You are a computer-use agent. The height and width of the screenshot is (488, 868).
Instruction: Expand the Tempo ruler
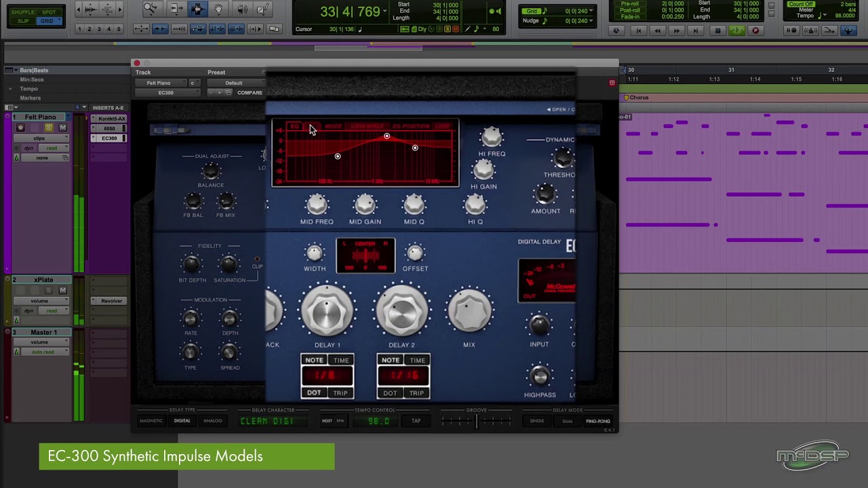pyautogui.click(x=9, y=89)
